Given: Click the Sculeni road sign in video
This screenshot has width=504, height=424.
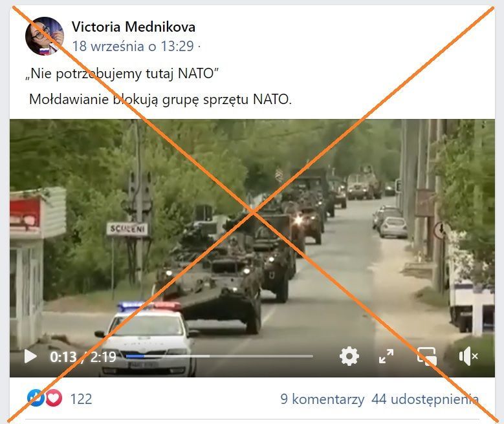Looking at the screenshot, I should (127, 229).
